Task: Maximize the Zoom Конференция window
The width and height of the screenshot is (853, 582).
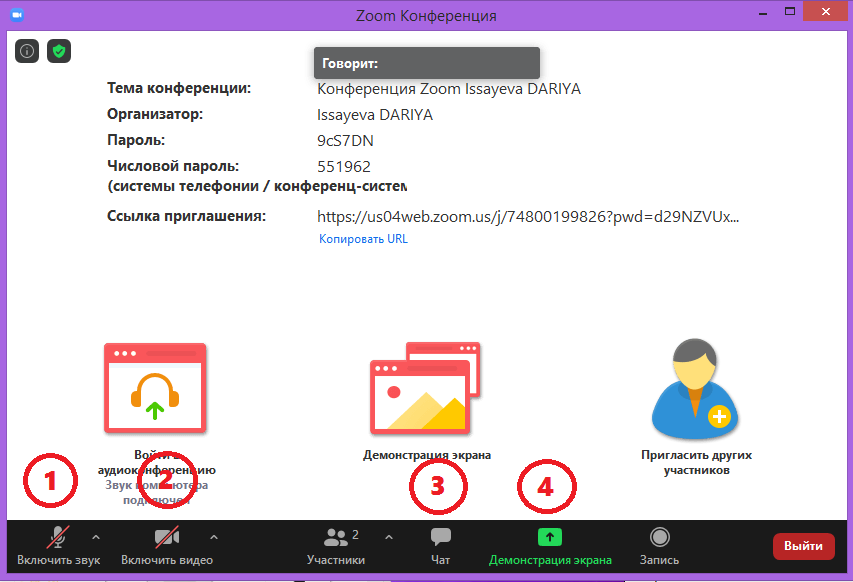Action: coord(790,12)
